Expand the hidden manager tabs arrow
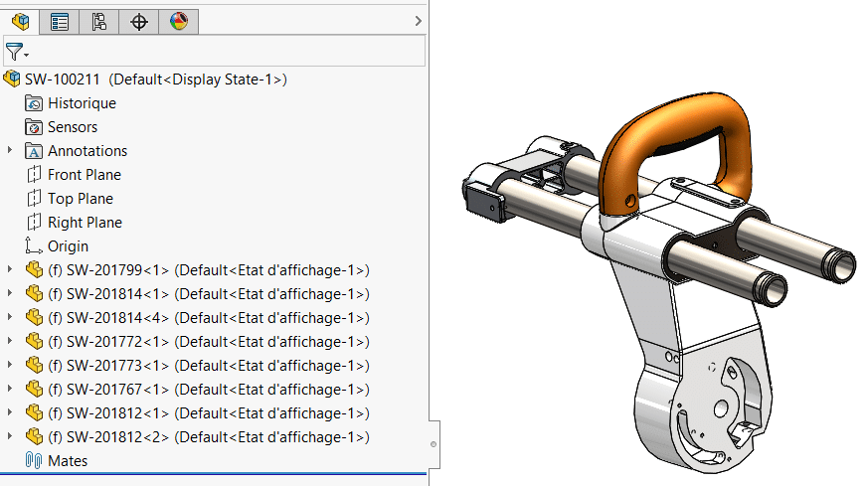 pyautogui.click(x=418, y=21)
